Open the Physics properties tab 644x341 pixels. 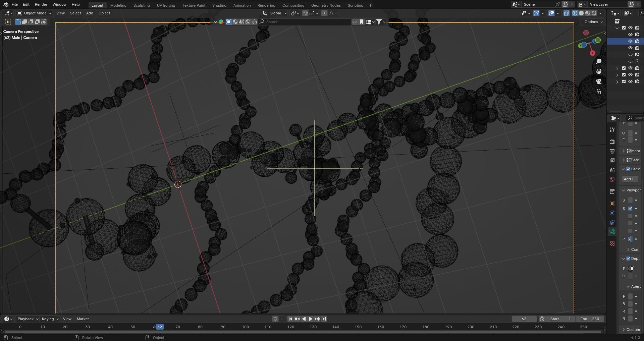point(612,213)
